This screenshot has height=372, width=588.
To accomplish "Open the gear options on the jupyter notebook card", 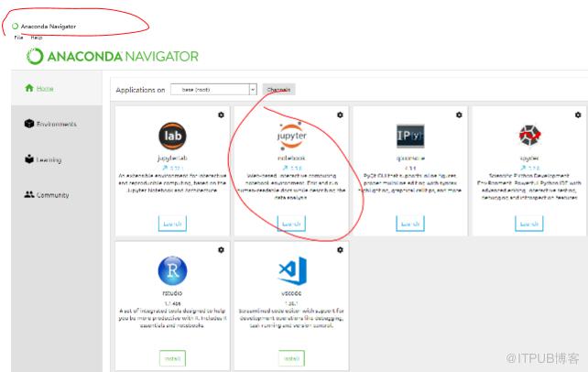I will tap(340, 115).
